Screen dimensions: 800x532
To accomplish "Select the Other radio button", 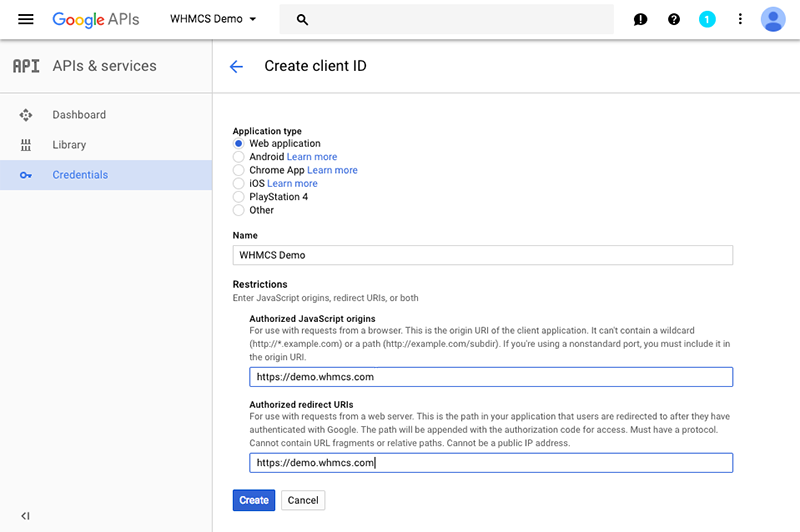I will (x=238, y=210).
